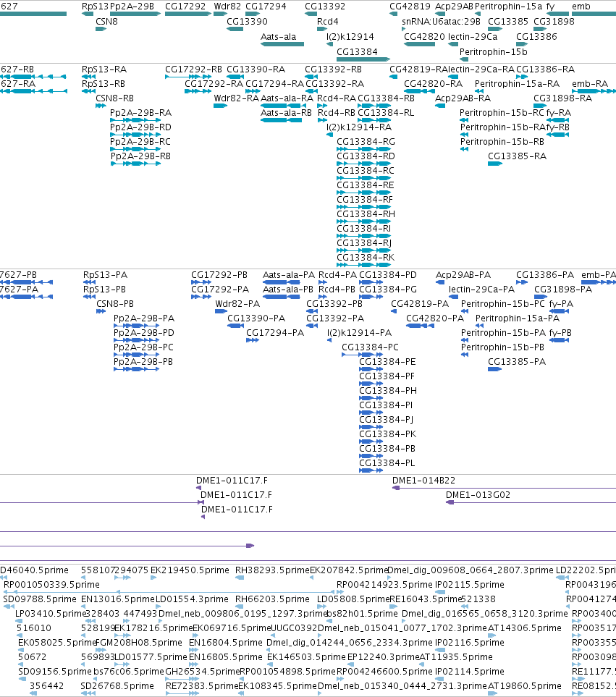Select the Peritrophin-15b-RC transcript label
The height and width of the screenshot is (697, 616).
[502, 113]
